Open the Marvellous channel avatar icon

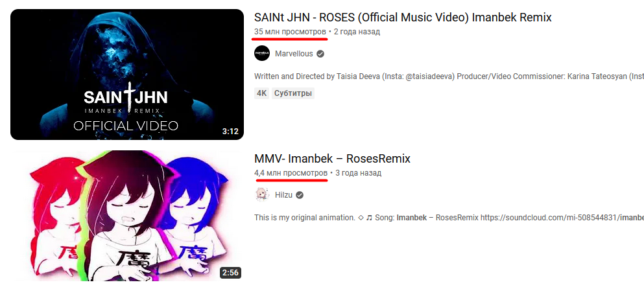[x=261, y=53]
